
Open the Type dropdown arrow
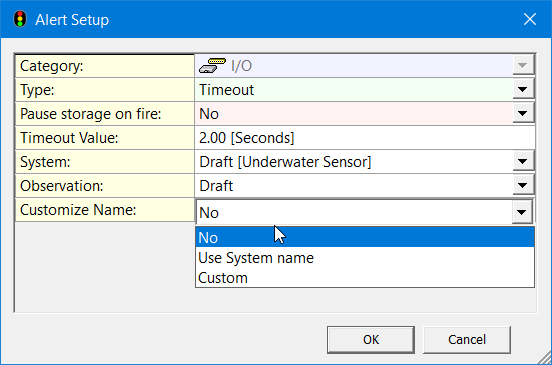[x=522, y=90]
